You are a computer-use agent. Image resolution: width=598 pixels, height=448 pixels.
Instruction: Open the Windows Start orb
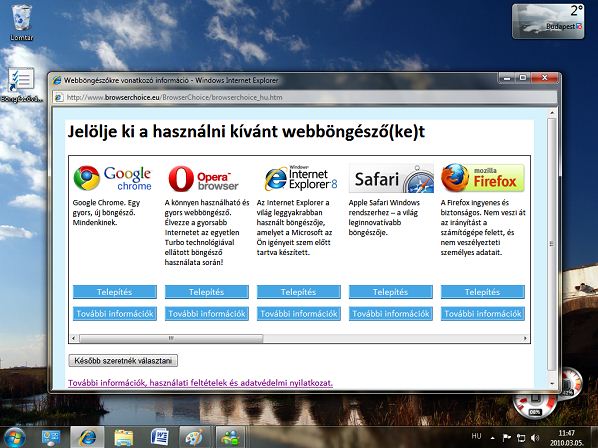tap(14, 437)
